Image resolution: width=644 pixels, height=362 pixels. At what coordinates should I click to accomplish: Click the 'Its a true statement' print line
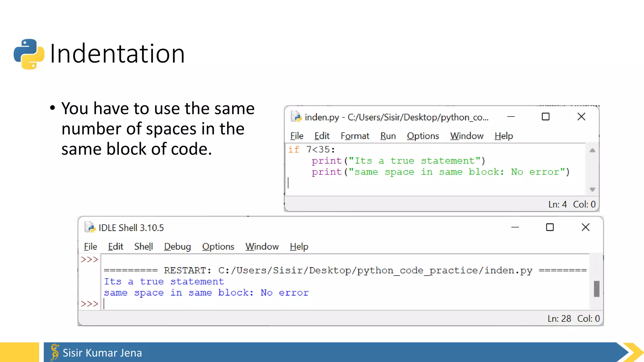point(398,161)
